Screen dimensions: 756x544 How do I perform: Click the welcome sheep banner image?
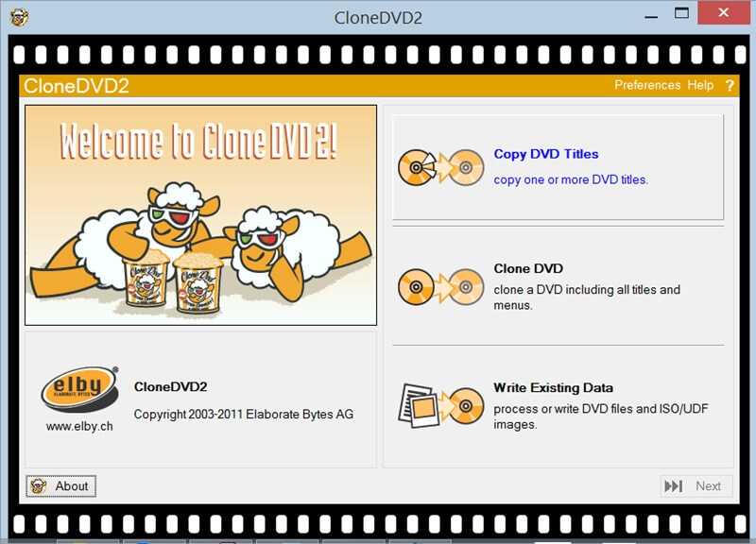[x=200, y=215]
